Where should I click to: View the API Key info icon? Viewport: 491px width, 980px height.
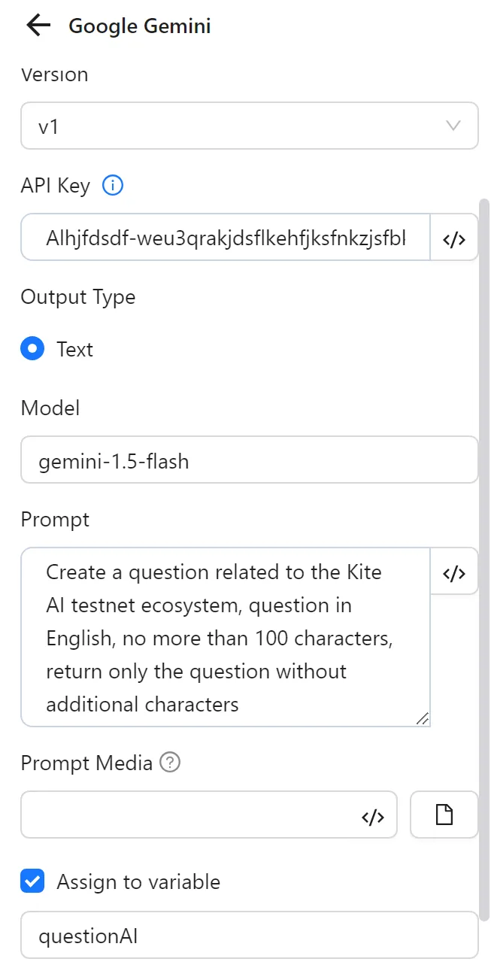(x=112, y=185)
